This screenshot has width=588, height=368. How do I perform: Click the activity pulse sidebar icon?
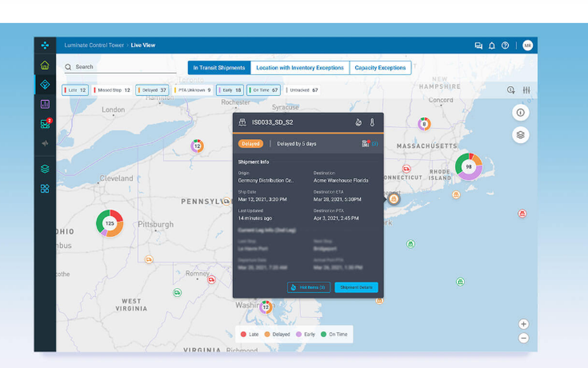point(45,143)
